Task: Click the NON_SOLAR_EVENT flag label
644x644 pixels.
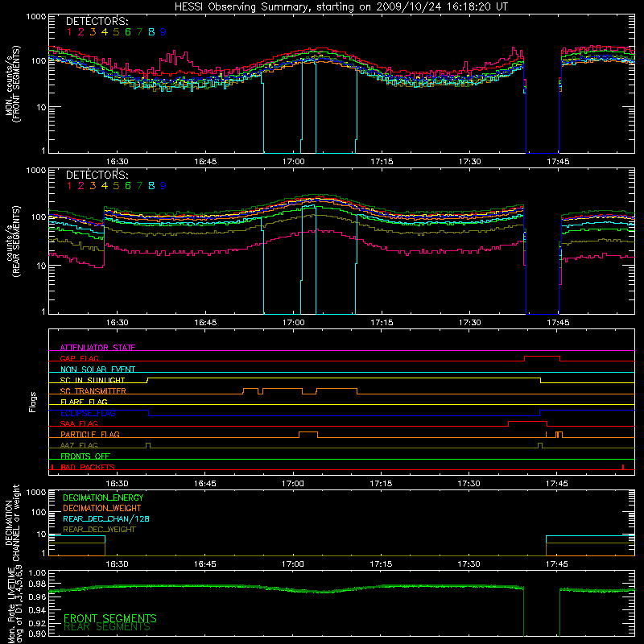Action: point(97,369)
